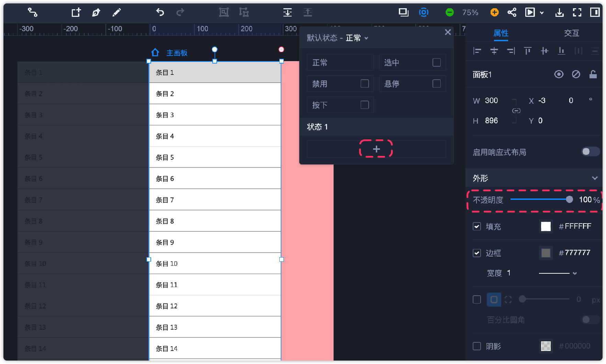Image resolution: width=606 pixels, height=364 pixels.
Task: Click the orange zoom-in plus icon
Action: [x=494, y=13]
